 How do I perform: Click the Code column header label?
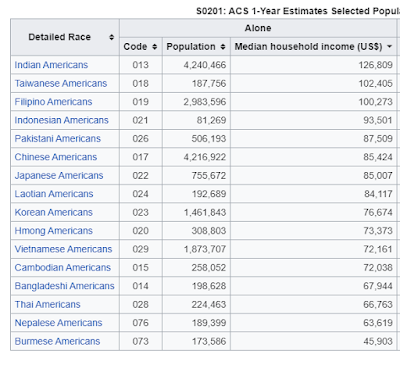pyautogui.click(x=135, y=47)
